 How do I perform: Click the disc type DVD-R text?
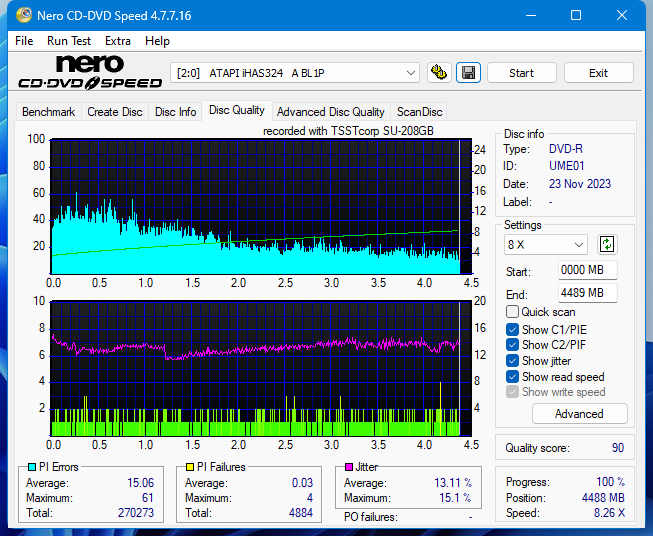566,149
